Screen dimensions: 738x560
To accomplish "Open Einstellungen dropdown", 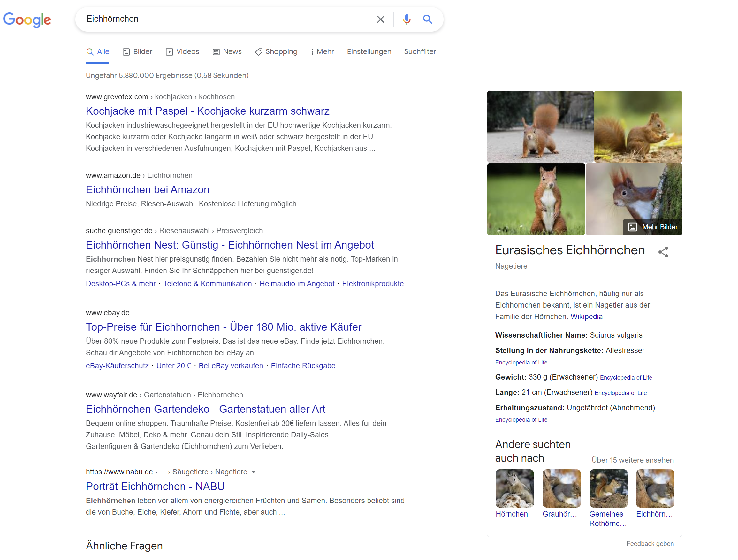I will [369, 52].
